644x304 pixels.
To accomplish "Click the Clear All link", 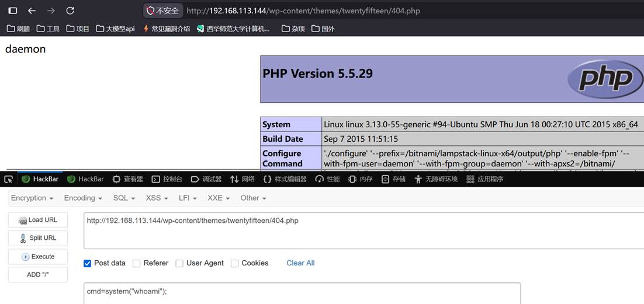I will (x=300, y=263).
